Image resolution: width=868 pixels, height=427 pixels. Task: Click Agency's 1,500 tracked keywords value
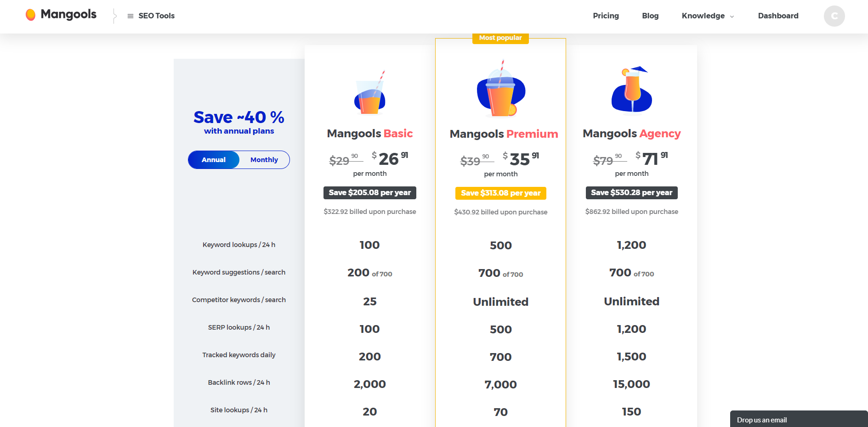632,357
